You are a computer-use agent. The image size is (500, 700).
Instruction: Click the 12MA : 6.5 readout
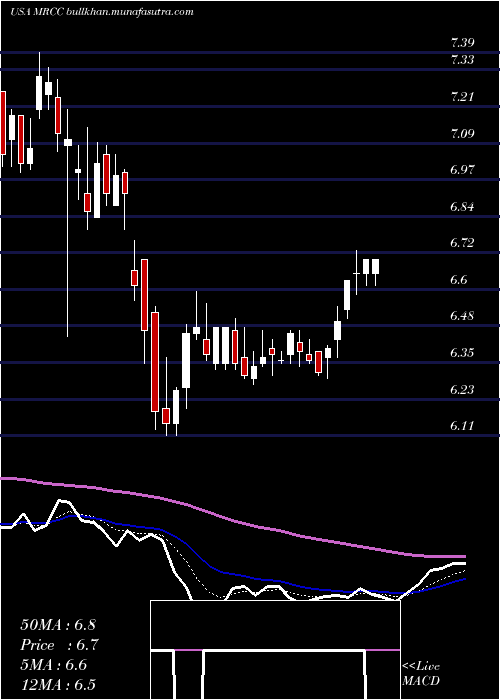click(58, 684)
